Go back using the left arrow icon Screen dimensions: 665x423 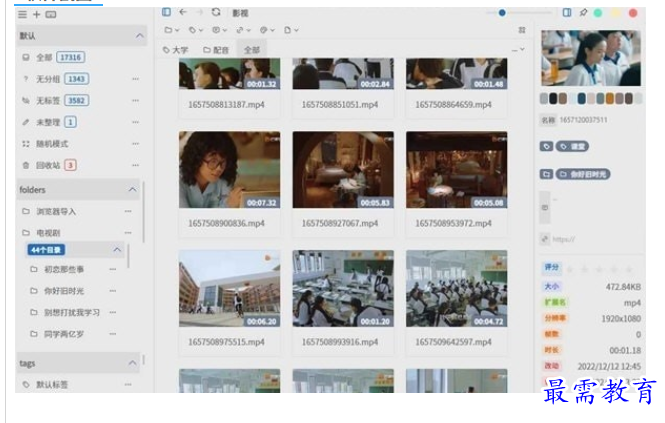pos(182,12)
